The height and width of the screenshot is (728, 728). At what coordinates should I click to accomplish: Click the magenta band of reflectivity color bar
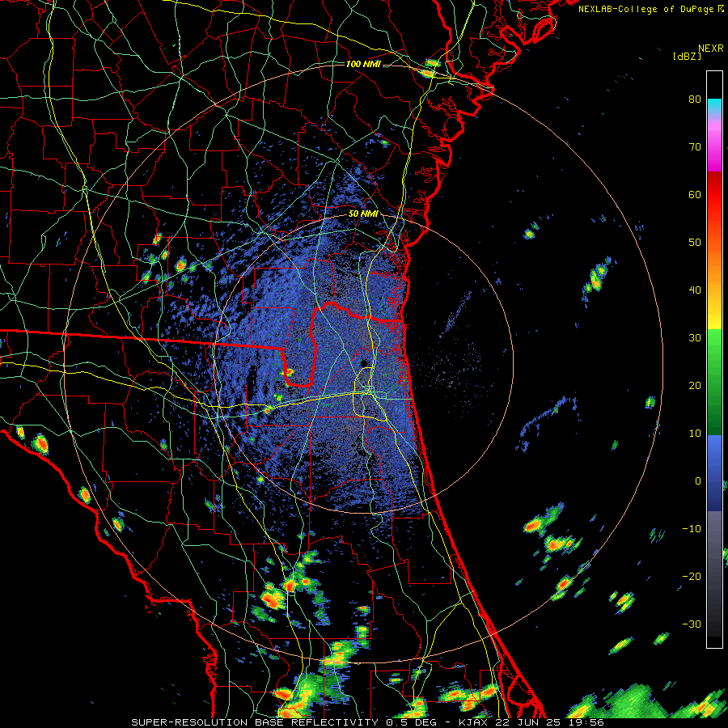pyautogui.click(x=714, y=148)
